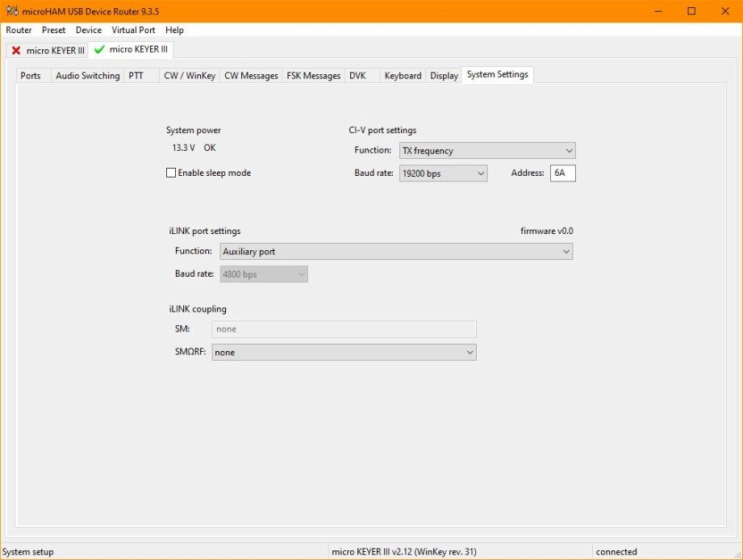This screenshot has width=743, height=560.
Task: Open the Virtual Port menu
Action: click(133, 30)
